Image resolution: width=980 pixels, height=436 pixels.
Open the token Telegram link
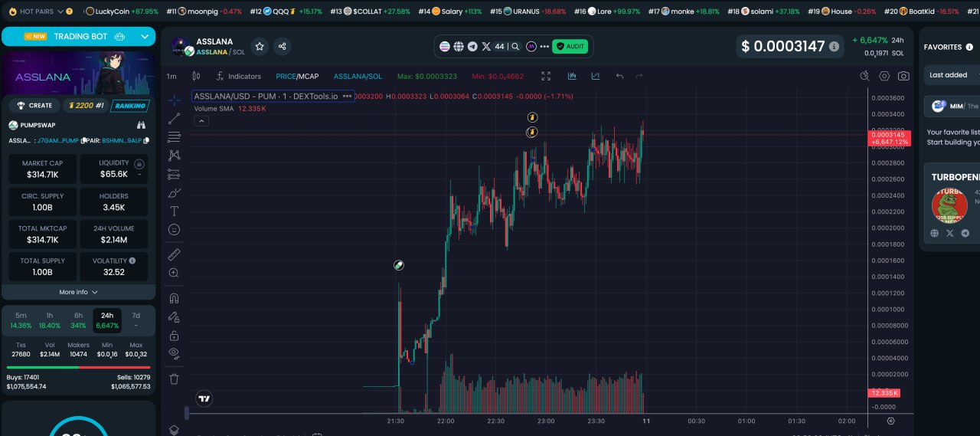click(x=472, y=47)
